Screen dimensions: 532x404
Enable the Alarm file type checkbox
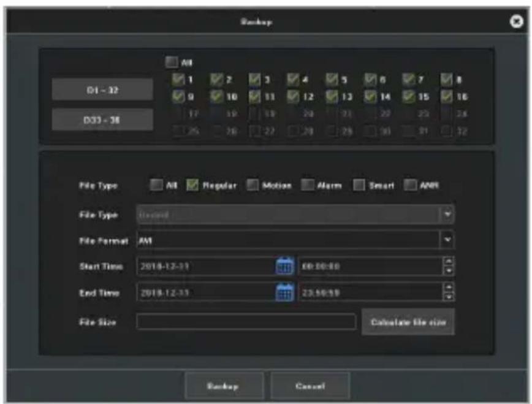(308, 185)
